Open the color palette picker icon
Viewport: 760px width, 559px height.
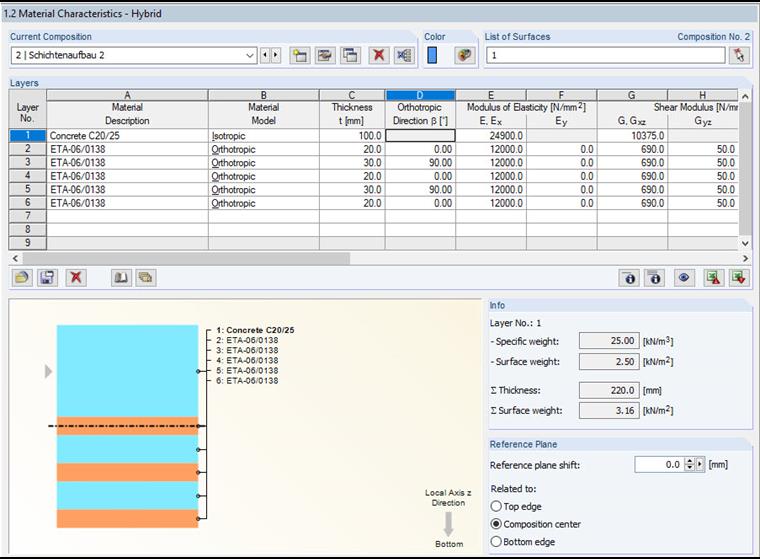coord(464,55)
